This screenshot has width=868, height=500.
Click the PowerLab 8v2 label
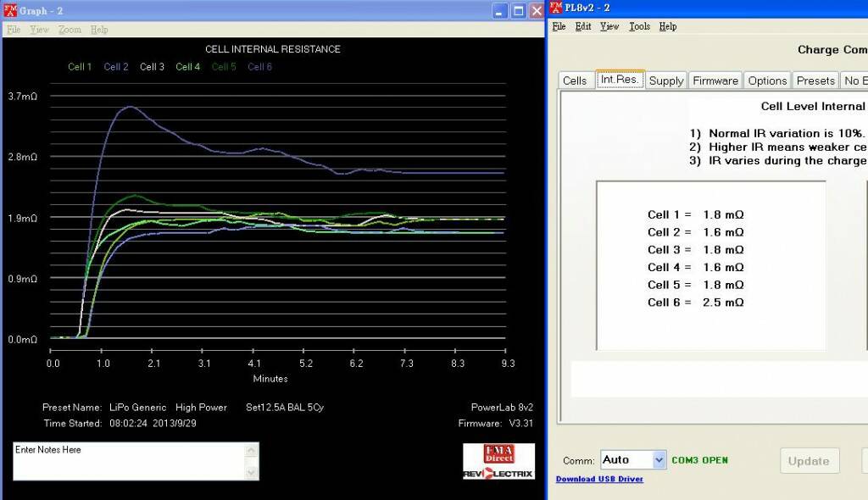(502, 408)
